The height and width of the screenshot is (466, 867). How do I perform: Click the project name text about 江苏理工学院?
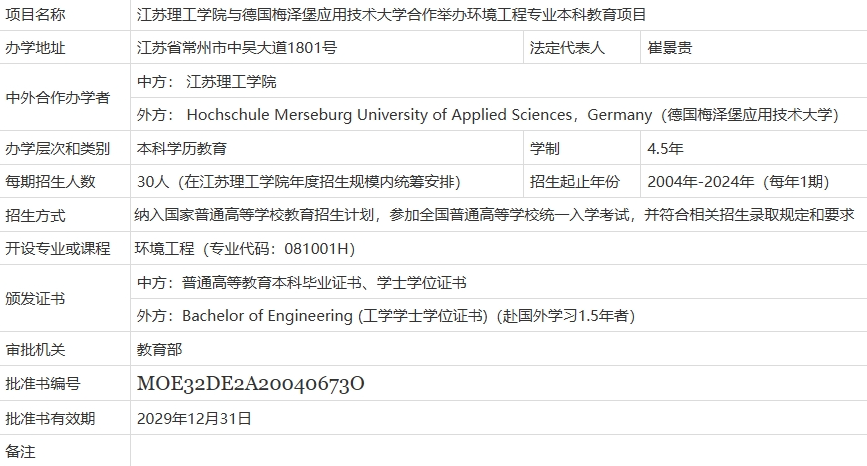(391, 15)
